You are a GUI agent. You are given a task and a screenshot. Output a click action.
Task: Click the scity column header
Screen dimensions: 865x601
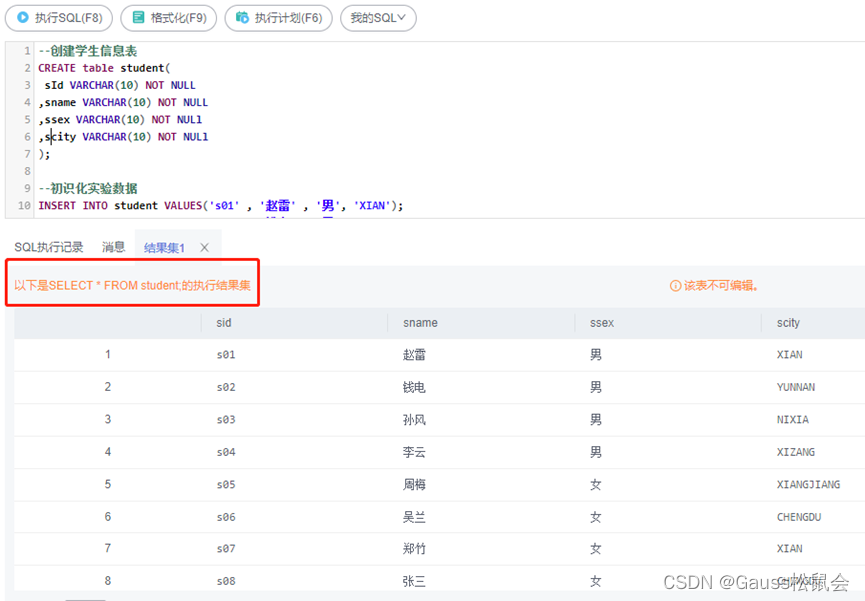788,323
